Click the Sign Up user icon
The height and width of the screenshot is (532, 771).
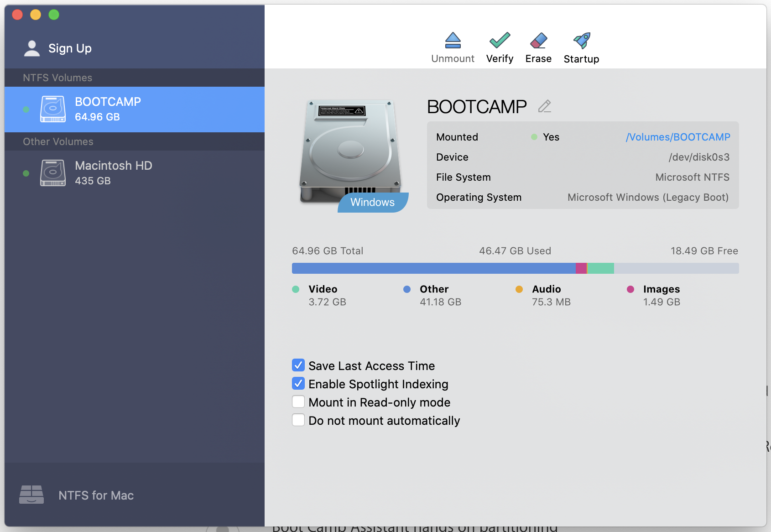click(x=31, y=47)
